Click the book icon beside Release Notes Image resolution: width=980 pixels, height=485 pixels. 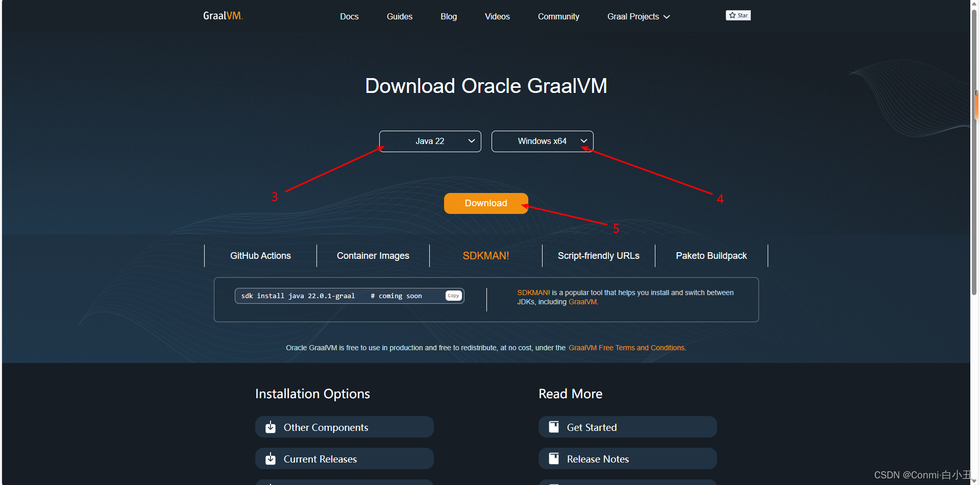(x=553, y=458)
